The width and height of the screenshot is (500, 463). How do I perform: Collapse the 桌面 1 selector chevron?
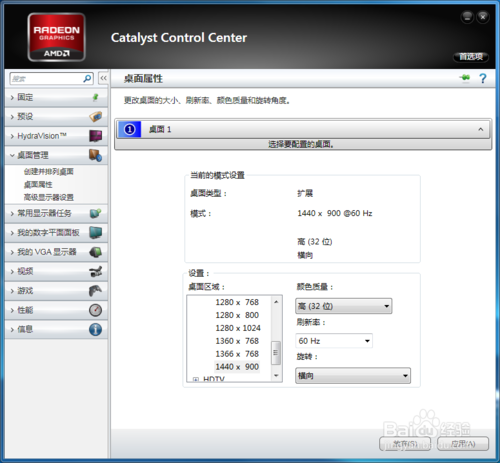(480, 129)
